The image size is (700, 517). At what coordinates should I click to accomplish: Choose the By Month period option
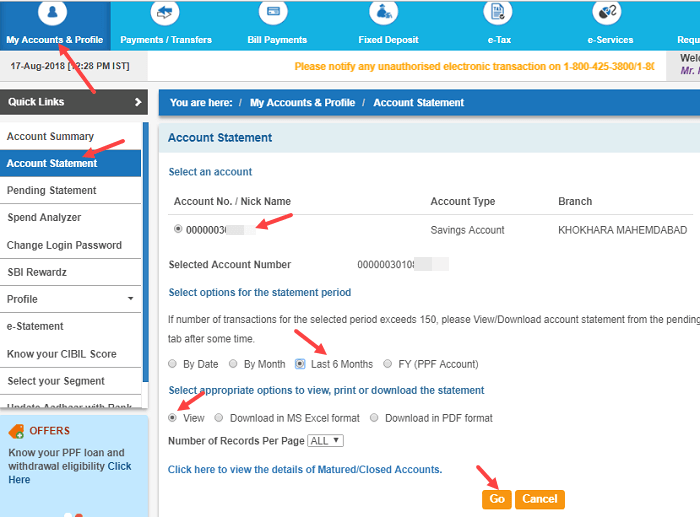coord(233,364)
